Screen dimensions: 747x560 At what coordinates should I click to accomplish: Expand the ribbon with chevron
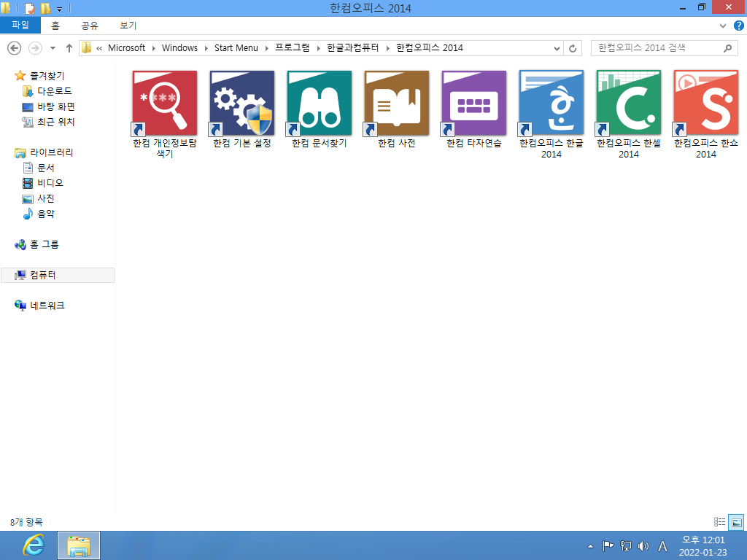723,26
